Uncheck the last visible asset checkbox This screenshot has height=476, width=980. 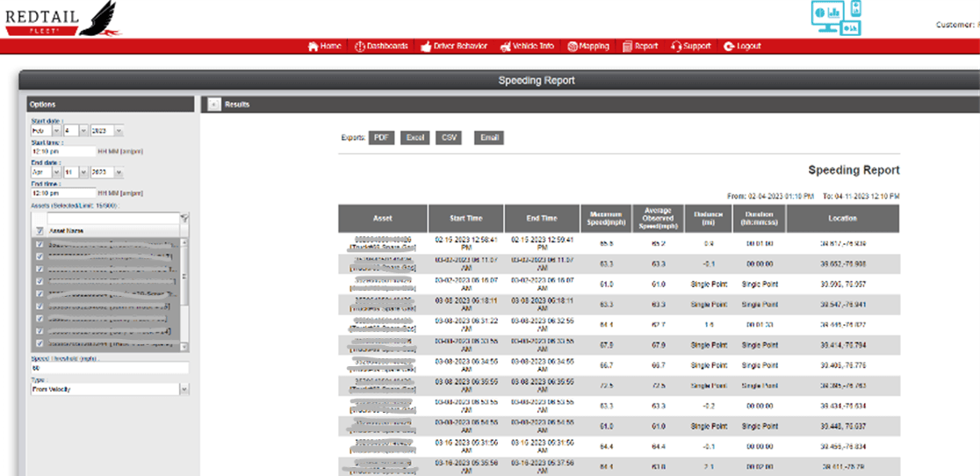tap(39, 343)
